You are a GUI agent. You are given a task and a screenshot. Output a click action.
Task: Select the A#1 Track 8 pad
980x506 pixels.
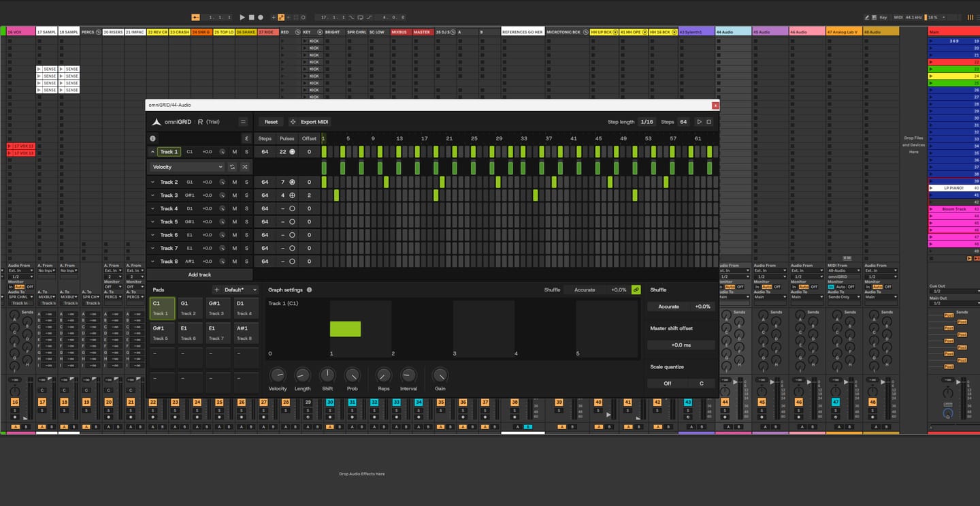(246, 333)
